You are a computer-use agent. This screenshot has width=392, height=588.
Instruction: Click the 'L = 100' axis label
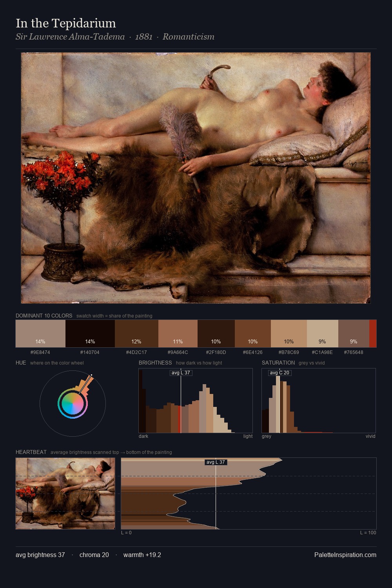pos(368,533)
